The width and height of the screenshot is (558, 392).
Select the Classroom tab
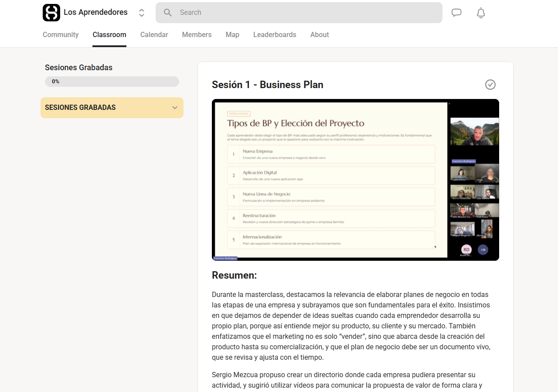click(109, 35)
